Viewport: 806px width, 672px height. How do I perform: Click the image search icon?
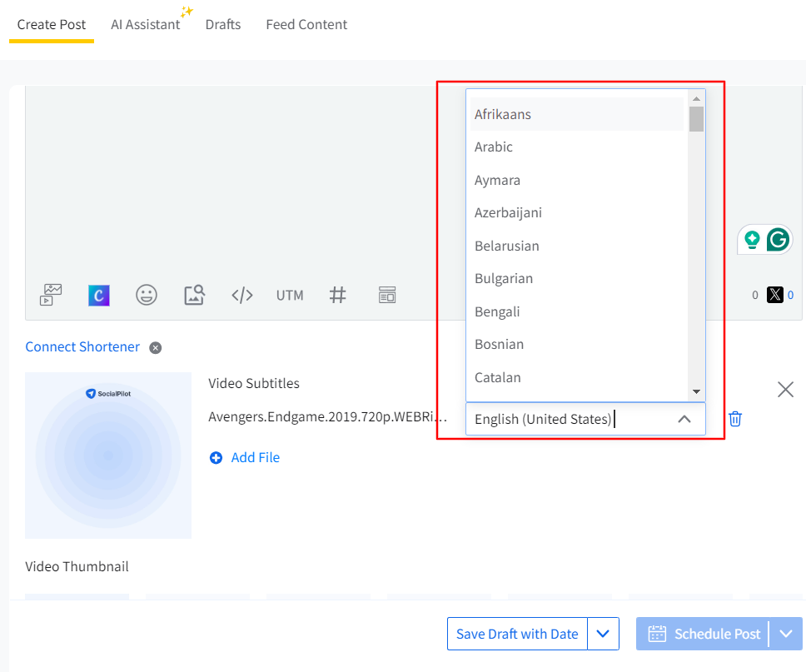click(194, 295)
